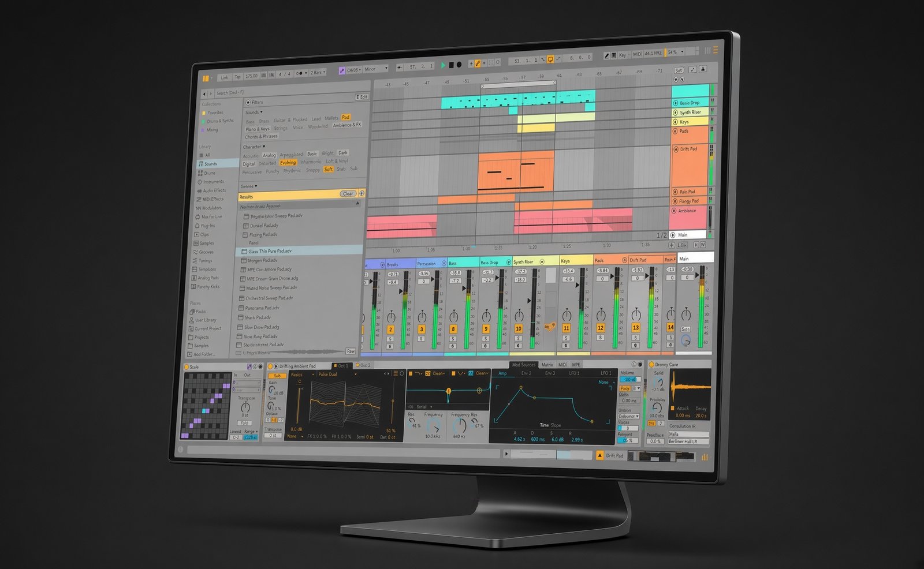Screen dimensions: 924x569
Task: Click the Tap tempo button
Action: (237, 77)
